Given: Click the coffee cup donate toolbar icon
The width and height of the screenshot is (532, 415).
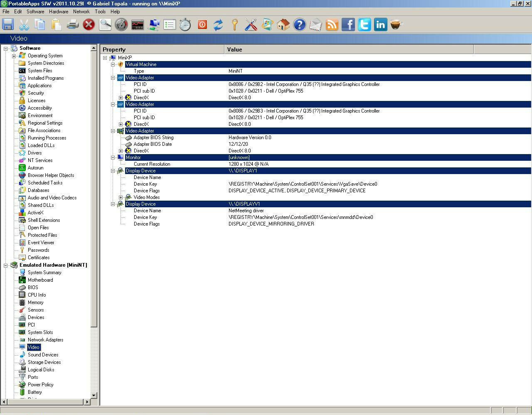Looking at the screenshot, I should (x=397, y=25).
